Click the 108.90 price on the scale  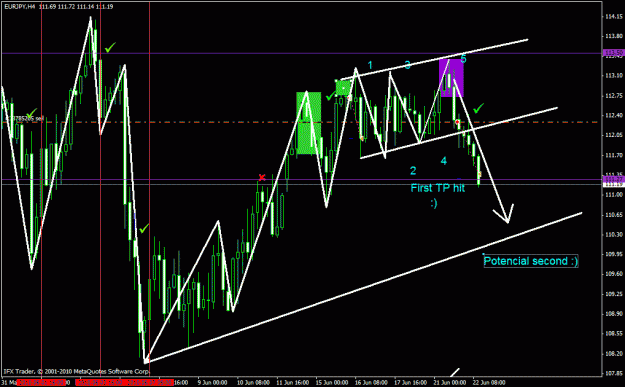pos(614,314)
